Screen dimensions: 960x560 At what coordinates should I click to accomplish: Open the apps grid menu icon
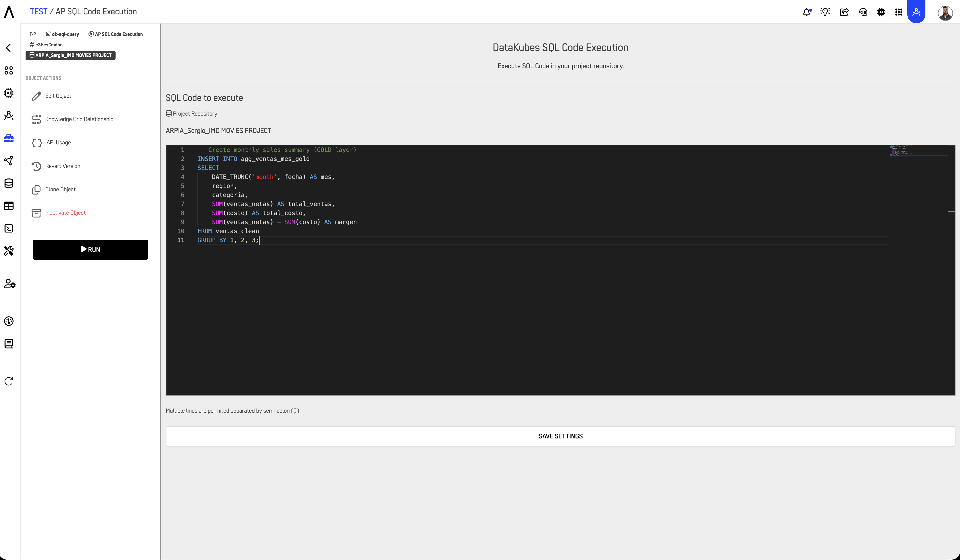(899, 12)
